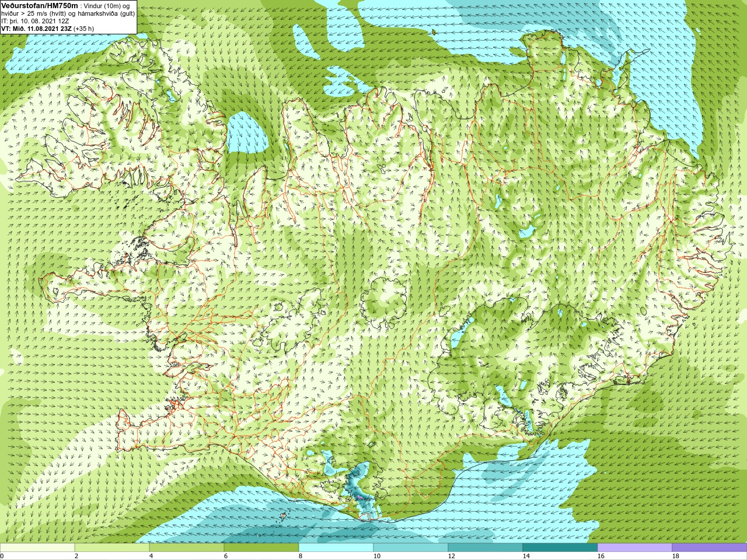Click the lavender 16–18 m/s legend swatch
The image size is (747, 560).
[x=635, y=548]
